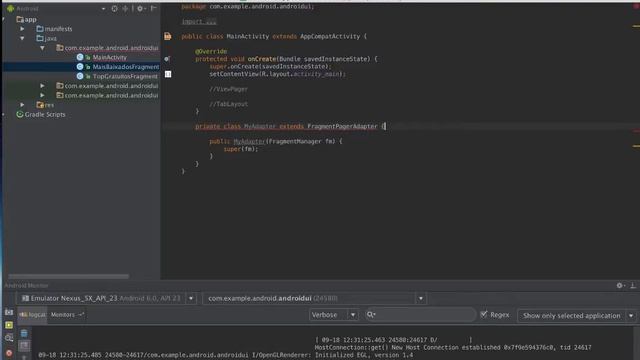This screenshot has width=640, height=360.
Task: Open the Verbose log level dropdown
Action: point(333,315)
